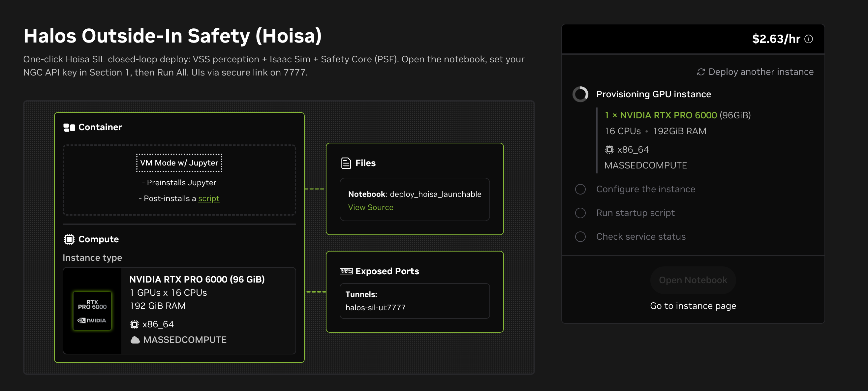Click the NVIDIA RTX PRO 6000 (96 GiB) heading

coord(197,280)
